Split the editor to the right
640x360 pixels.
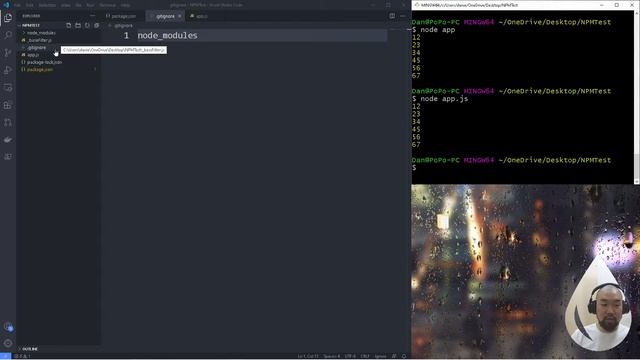tap(392, 16)
